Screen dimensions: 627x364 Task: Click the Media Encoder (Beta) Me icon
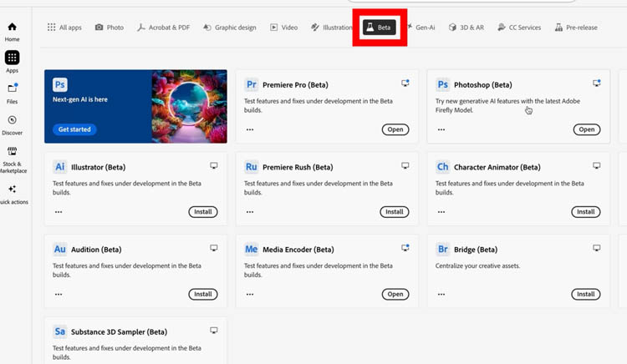click(251, 250)
